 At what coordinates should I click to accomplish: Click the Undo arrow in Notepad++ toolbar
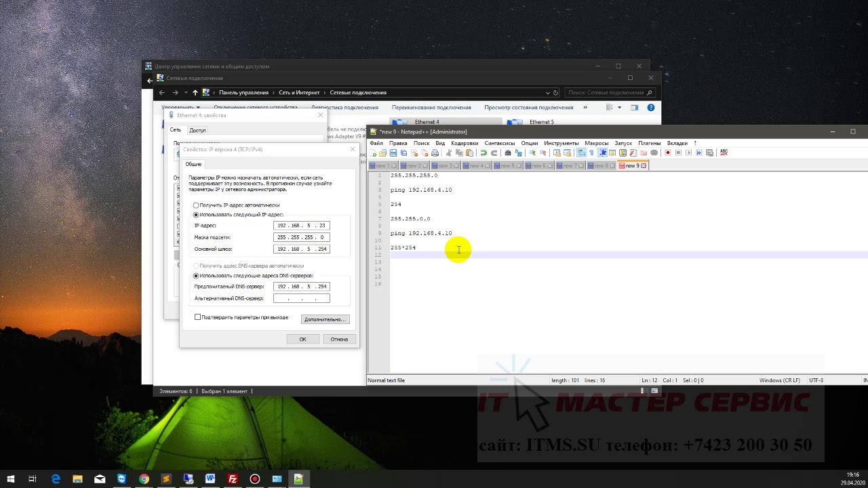484,152
